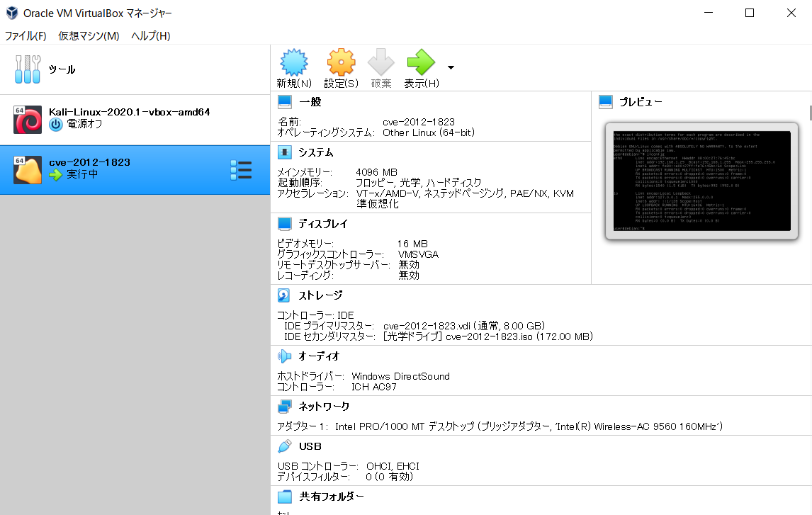The image size is (812, 515).
Task: Click the 一般 section monitor icon
Action: [284, 102]
